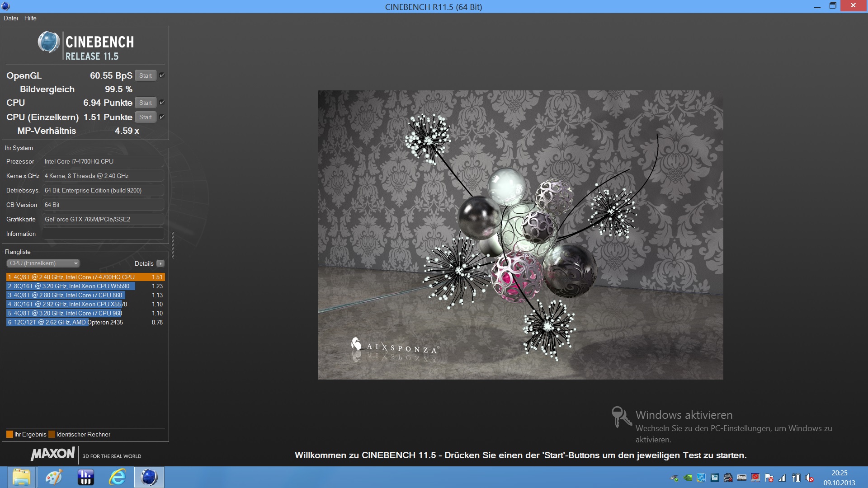Start the OpenGL benchmark
The width and height of the screenshot is (868, 488).
(x=145, y=75)
